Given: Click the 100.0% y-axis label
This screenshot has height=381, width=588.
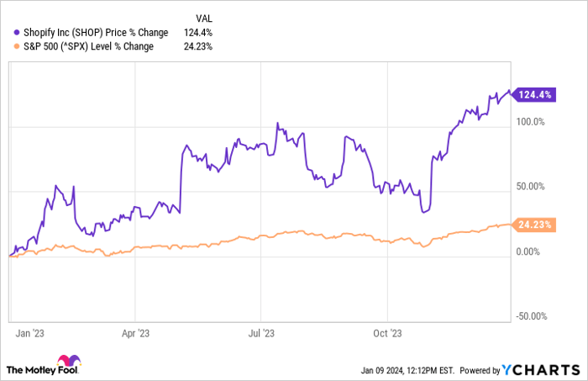Looking at the screenshot, I should click(530, 122).
